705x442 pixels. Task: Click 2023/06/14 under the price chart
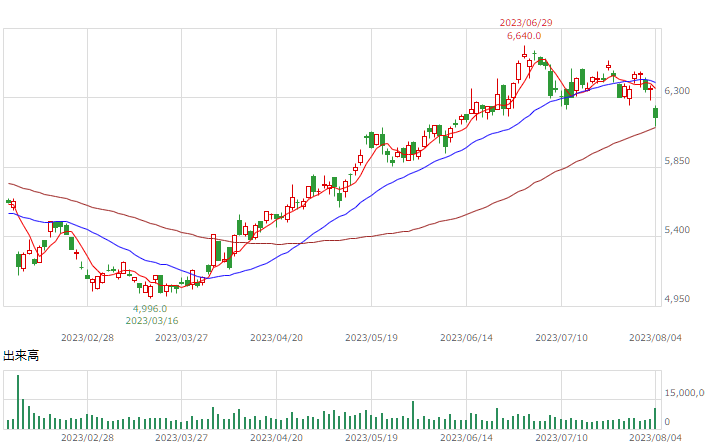[466, 338]
